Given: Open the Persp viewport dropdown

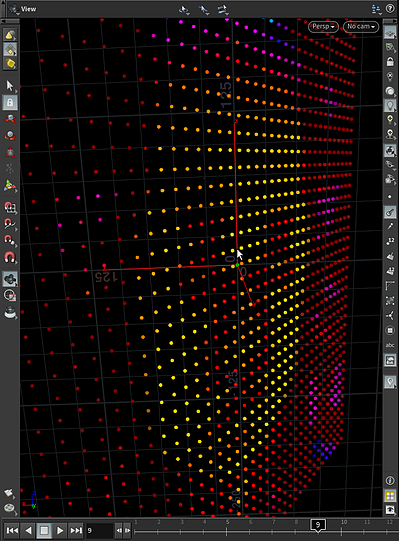Looking at the screenshot, I should (x=323, y=27).
